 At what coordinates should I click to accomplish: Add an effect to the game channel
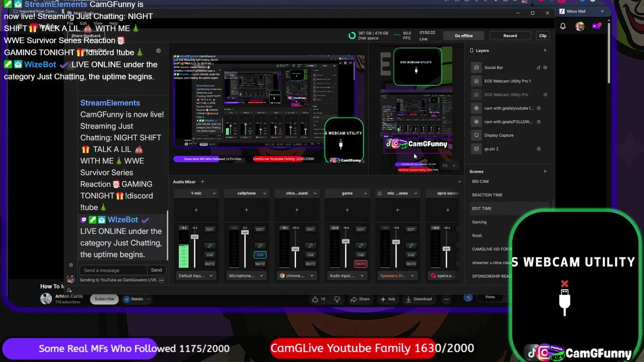point(347,210)
